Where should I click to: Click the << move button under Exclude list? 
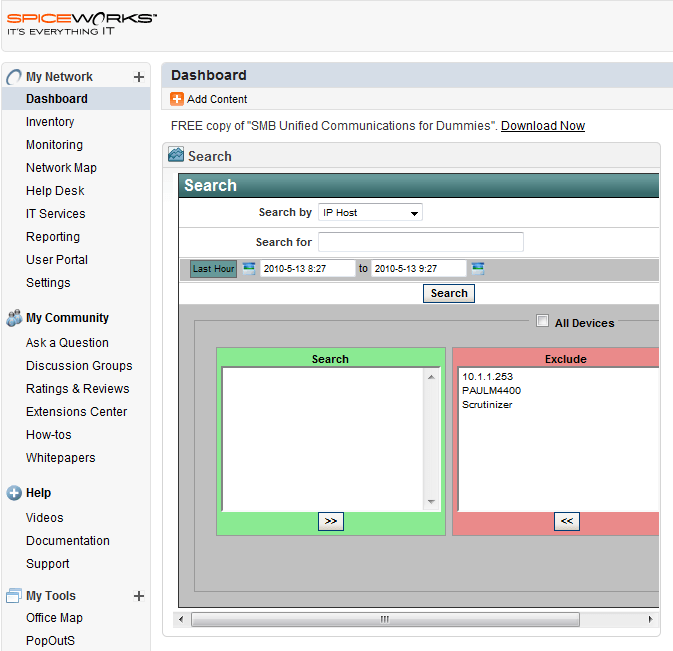pos(567,521)
